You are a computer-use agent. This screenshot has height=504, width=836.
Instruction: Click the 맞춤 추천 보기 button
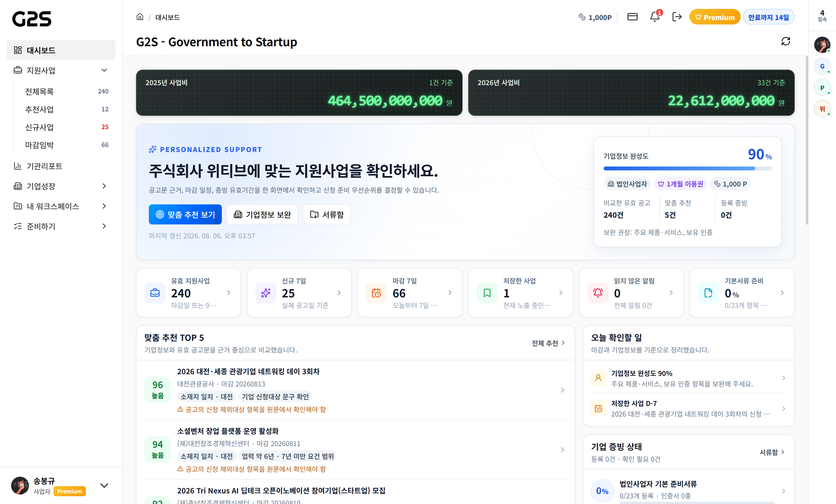pyautogui.click(x=185, y=214)
